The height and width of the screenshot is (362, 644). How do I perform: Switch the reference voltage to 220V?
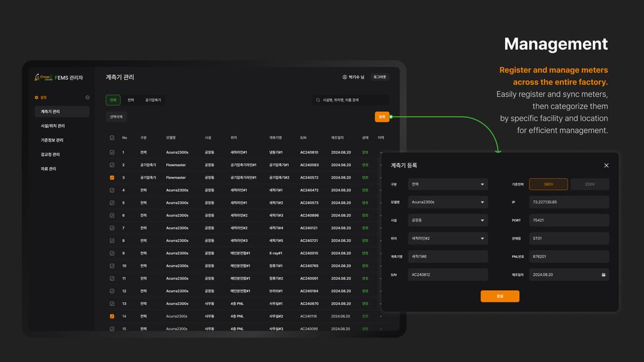[x=589, y=184]
